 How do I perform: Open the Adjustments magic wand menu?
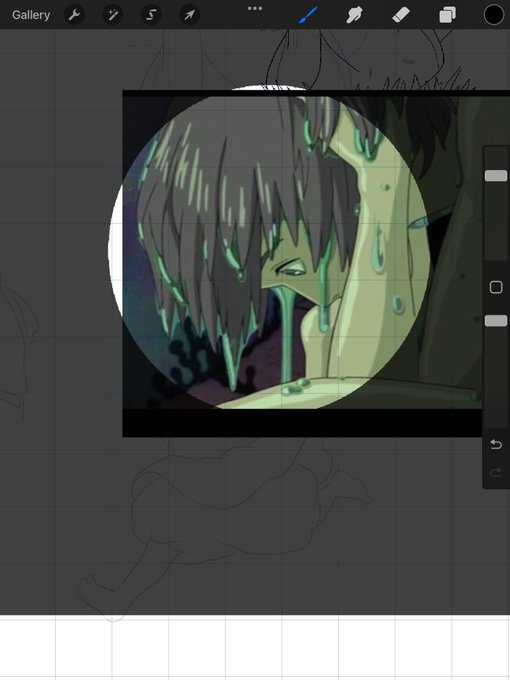[113, 15]
